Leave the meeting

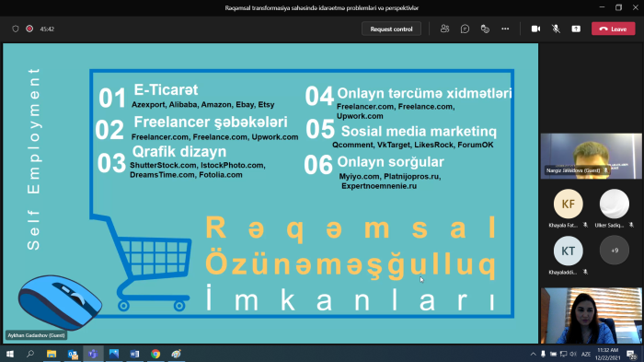(614, 29)
